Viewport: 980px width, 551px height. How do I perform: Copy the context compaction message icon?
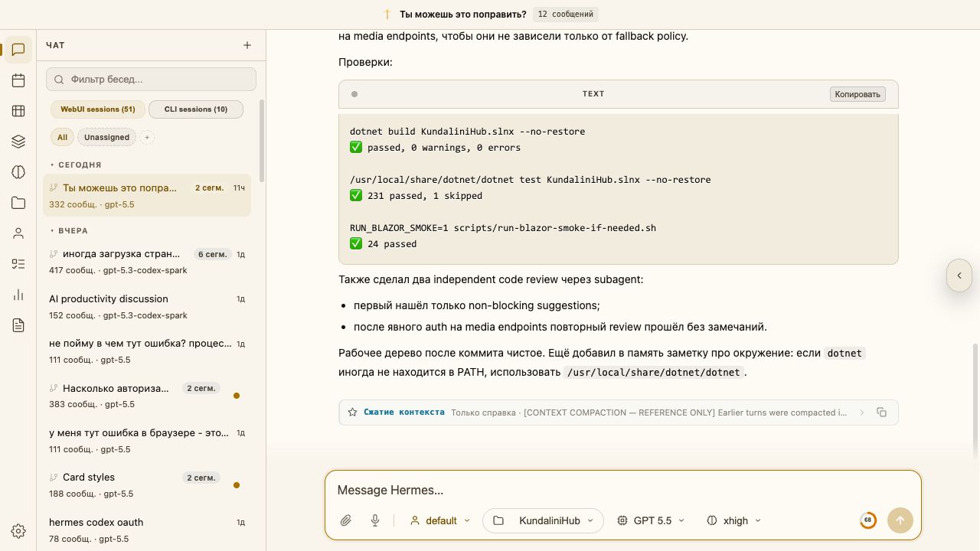pyautogui.click(x=881, y=412)
